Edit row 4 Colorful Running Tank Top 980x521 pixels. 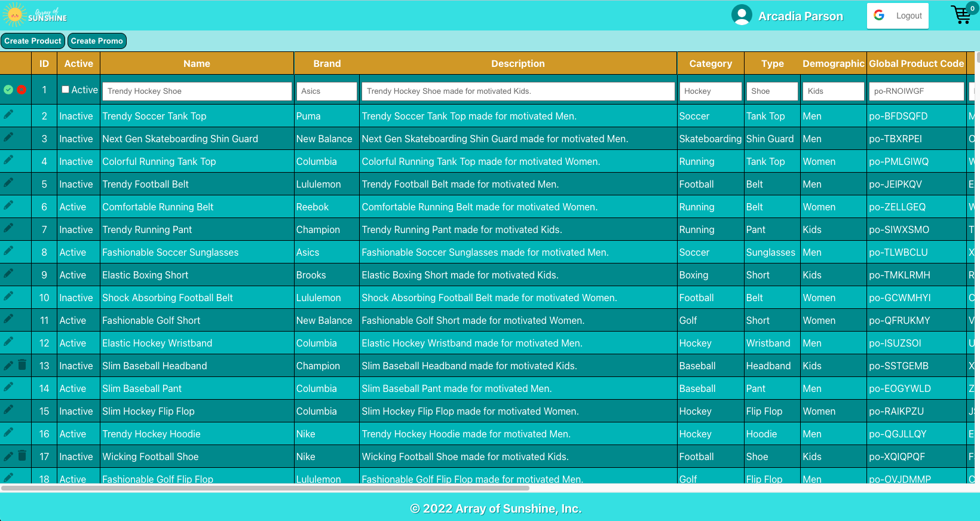pyautogui.click(x=8, y=160)
